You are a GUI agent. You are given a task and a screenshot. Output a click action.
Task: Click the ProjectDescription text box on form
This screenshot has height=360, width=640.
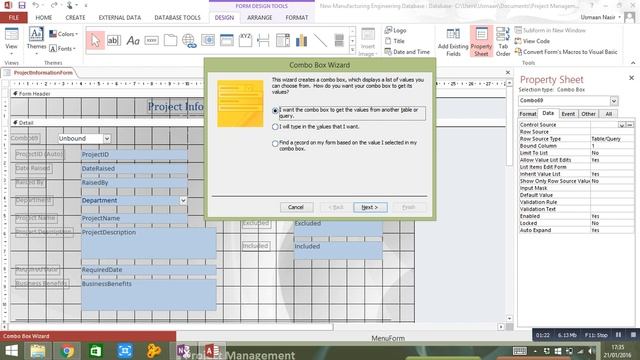pyautogui.click(x=149, y=244)
